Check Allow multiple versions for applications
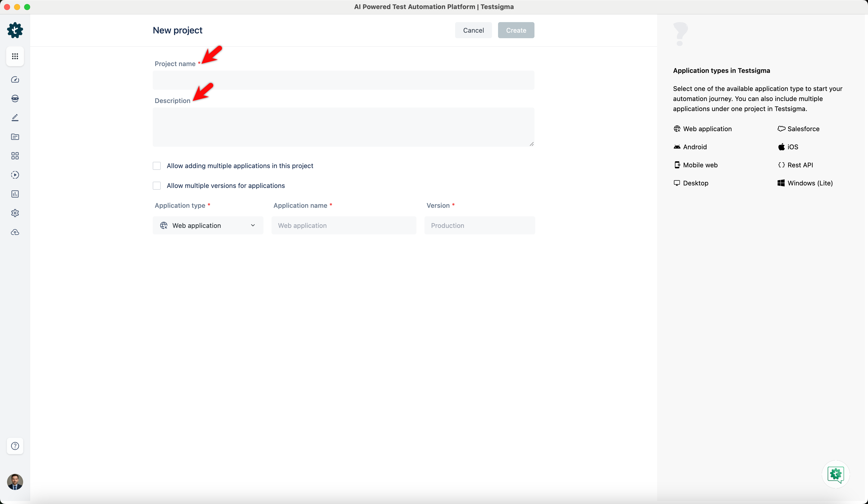868x504 pixels. (x=156, y=185)
